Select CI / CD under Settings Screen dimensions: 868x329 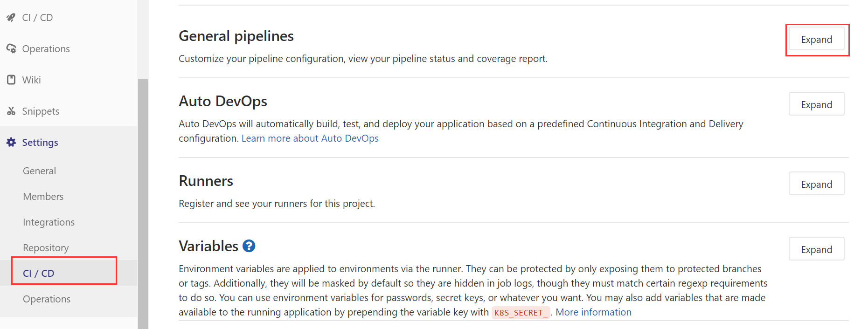tap(39, 274)
